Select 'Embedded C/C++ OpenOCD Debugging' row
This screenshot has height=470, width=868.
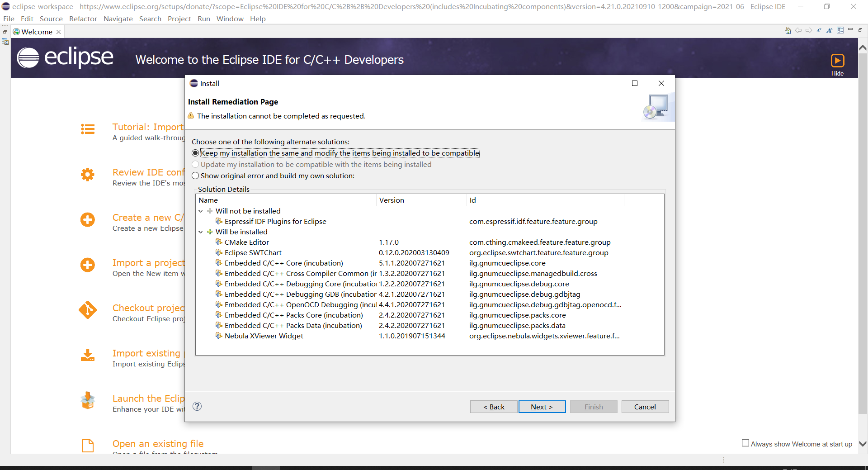(429, 304)
